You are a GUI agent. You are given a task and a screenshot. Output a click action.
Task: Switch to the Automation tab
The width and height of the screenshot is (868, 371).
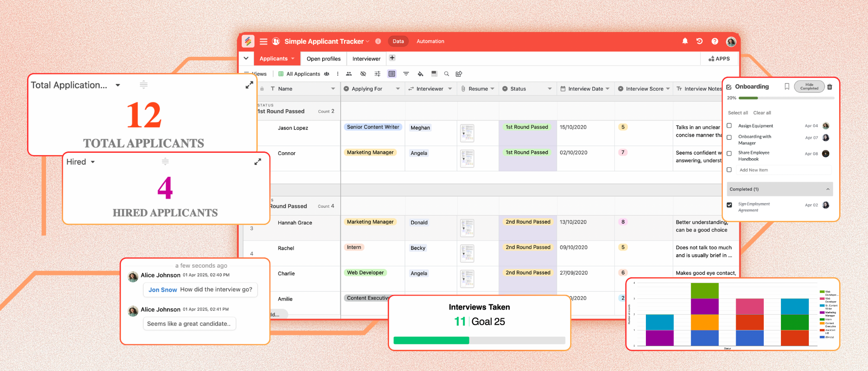(430, 41)
